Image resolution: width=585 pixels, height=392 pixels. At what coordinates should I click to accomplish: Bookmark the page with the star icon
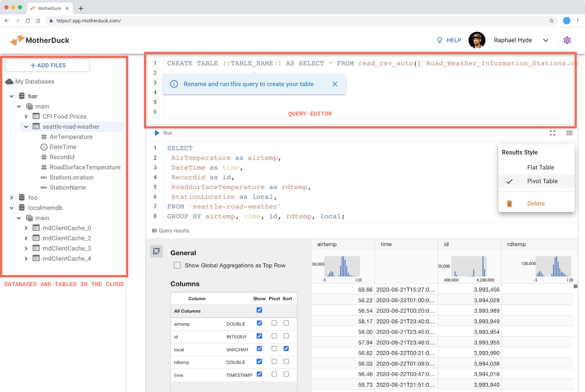(x=551, y=21)
